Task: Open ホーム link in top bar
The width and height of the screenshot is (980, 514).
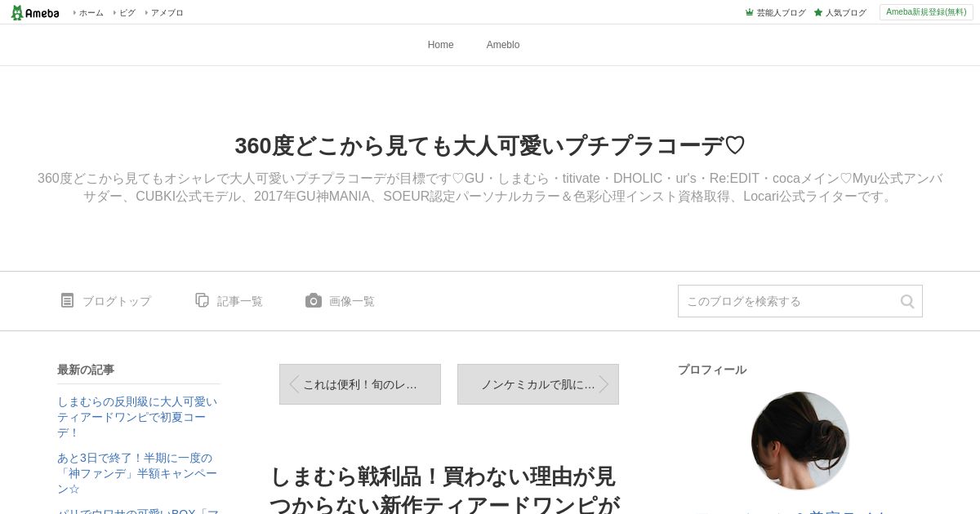Action: click(x=91, y=13)
